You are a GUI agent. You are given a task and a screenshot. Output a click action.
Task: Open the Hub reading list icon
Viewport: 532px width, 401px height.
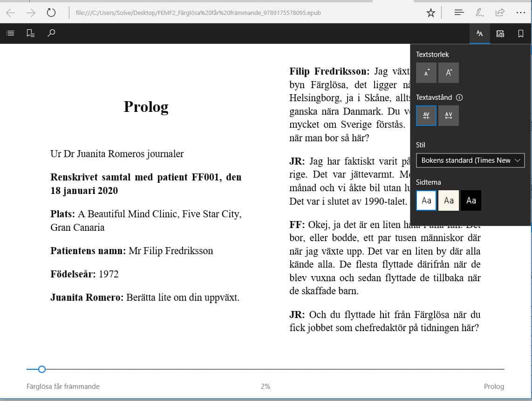(x=459, y=13)
